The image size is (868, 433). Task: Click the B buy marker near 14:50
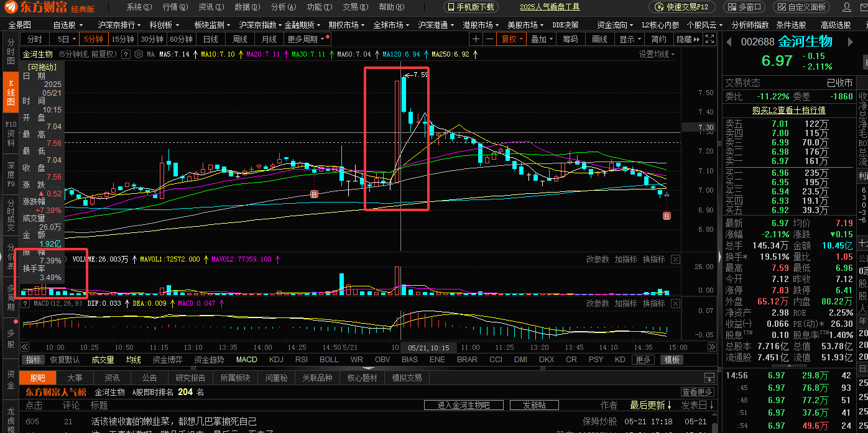(314, 194)
